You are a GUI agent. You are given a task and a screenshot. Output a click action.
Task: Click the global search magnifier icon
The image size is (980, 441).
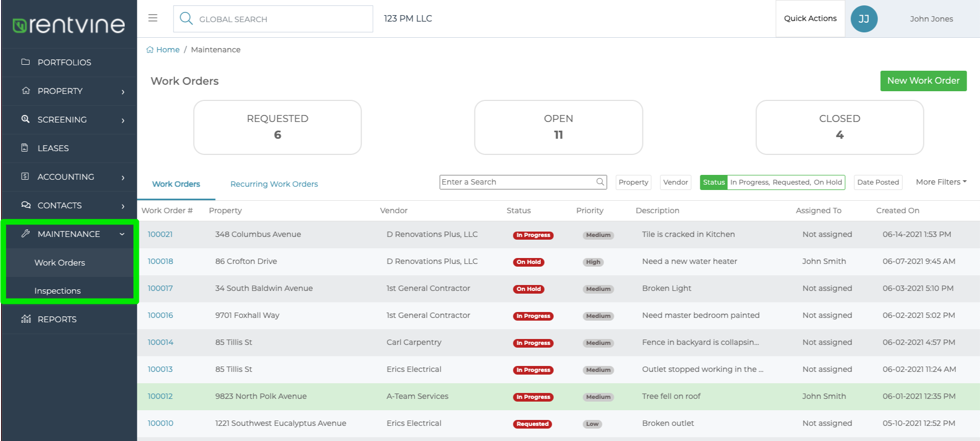click(x=186, y=18)
